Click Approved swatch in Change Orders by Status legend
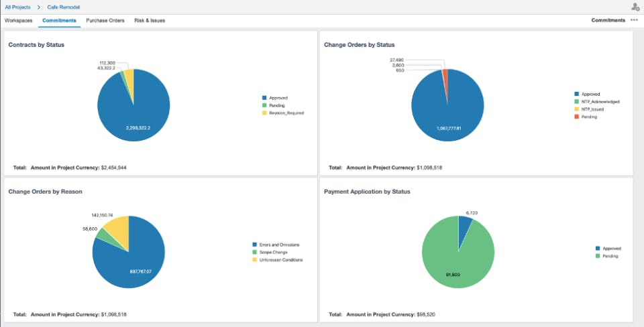This screenshot has height=327, width=644. click(577, 94)
